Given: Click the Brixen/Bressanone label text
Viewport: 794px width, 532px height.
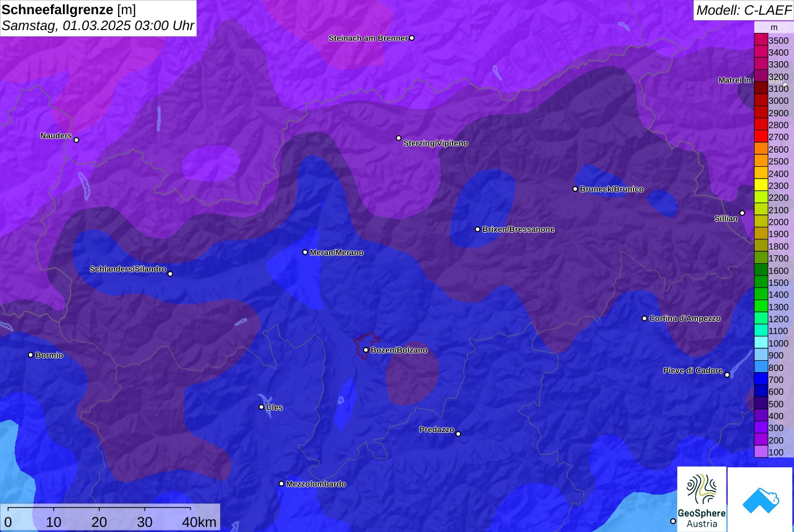Looking at the screenshot, I should point(518,229).
